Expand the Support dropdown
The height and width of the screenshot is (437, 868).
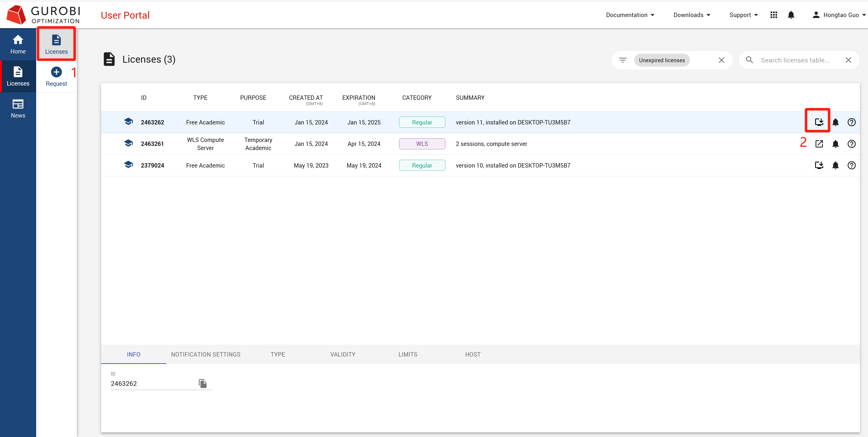pos(744,15)
